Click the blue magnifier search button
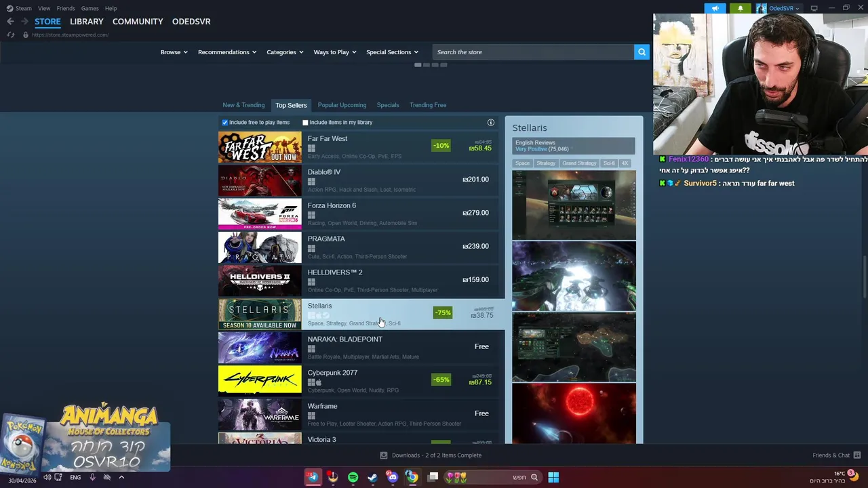Screen dimensions: 868x488 (642, 52)
